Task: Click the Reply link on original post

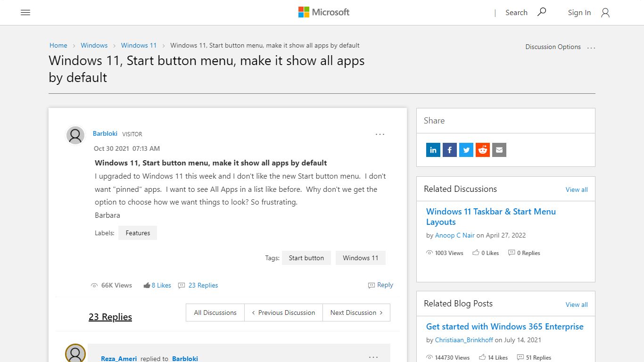Action: click(385, 285)
